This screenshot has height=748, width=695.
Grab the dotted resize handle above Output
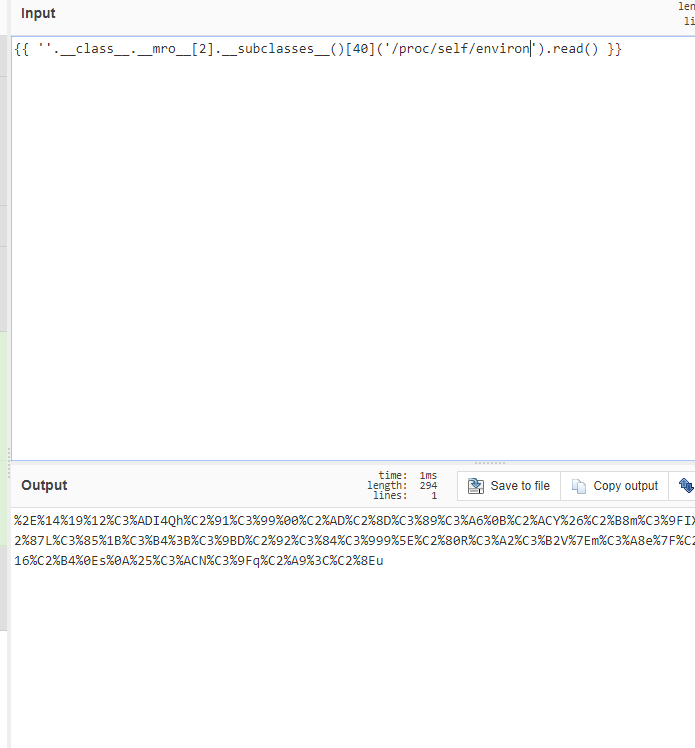pos(489,463)
